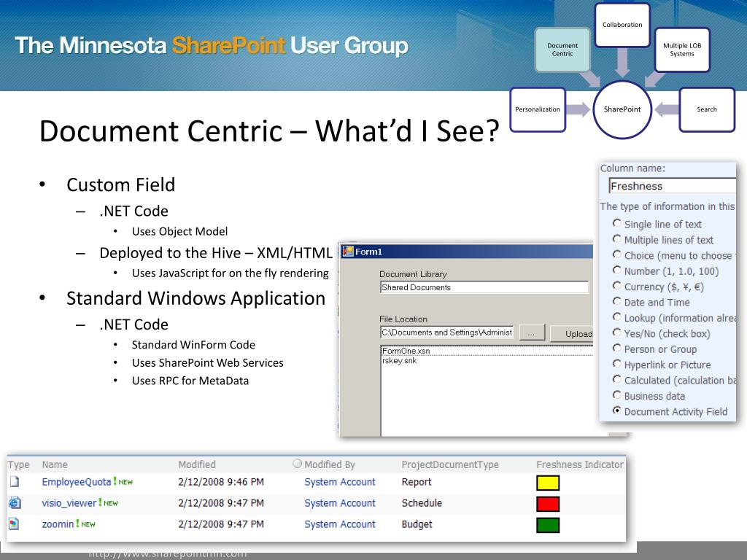Click the SharePoint circle in the diagram

point(622,109)
